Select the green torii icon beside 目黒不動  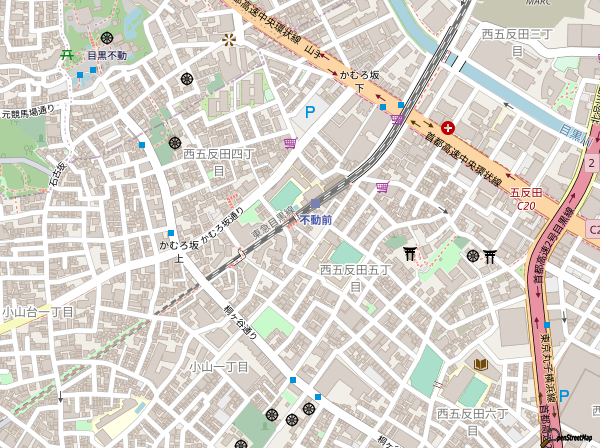coord(67,55)
